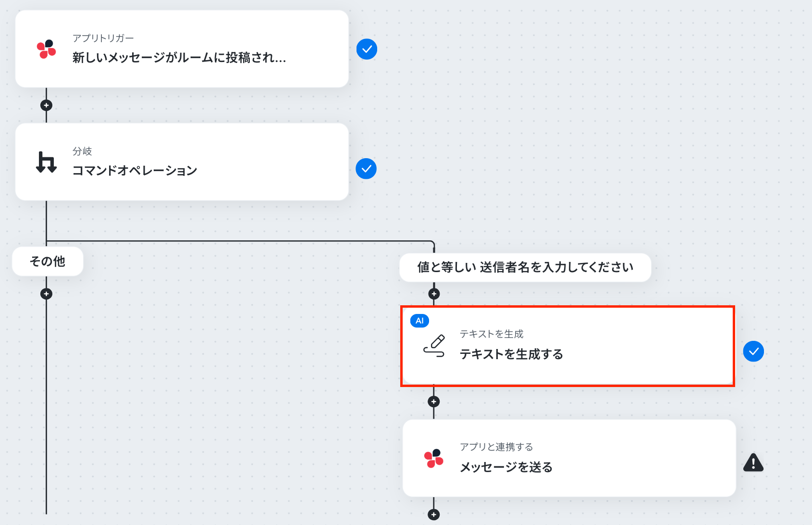Add a step below the app trigger card

coord(46,105)
